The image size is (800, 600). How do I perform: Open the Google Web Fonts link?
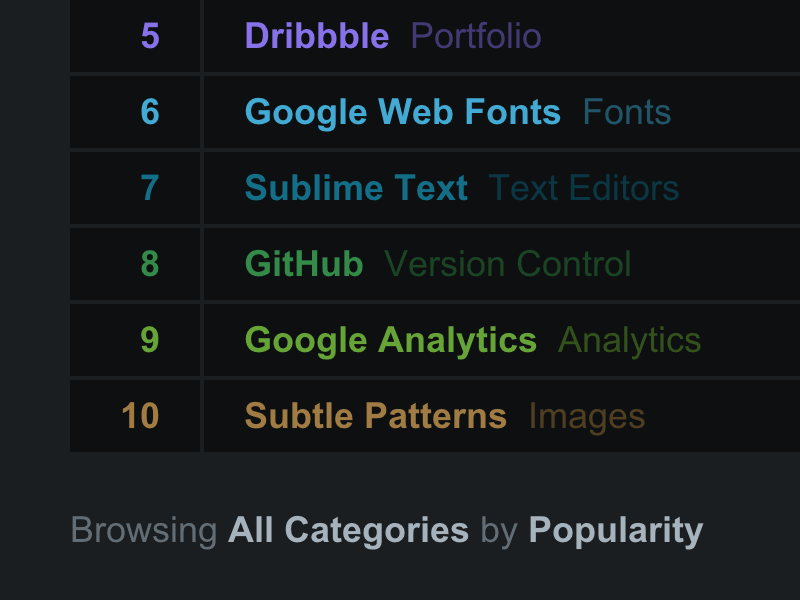pos(402,113)
